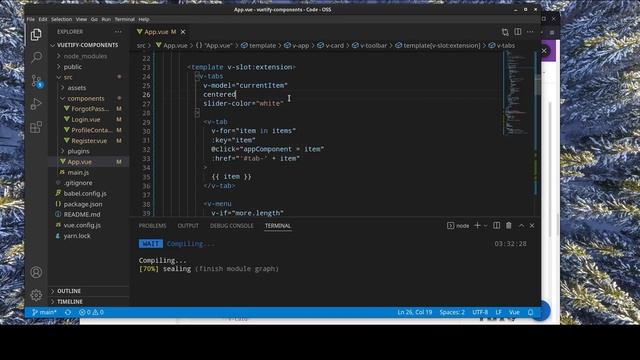Viewport: 640px width, 360px height.
Task: Split the editor to the right
Action: click(518, 32)
